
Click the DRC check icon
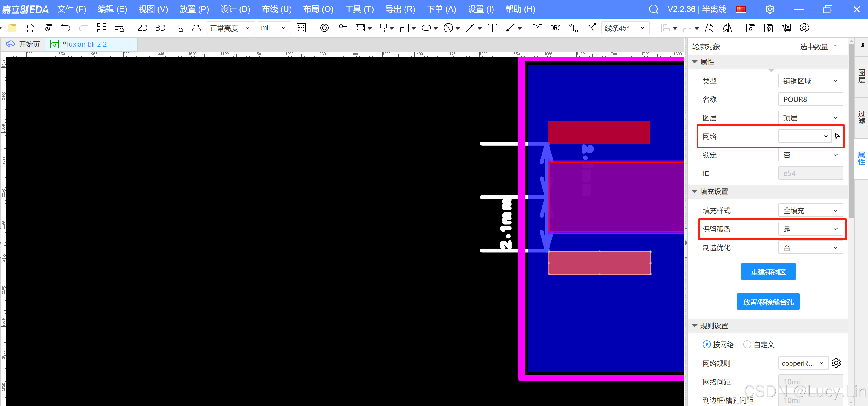coord(555,28)
